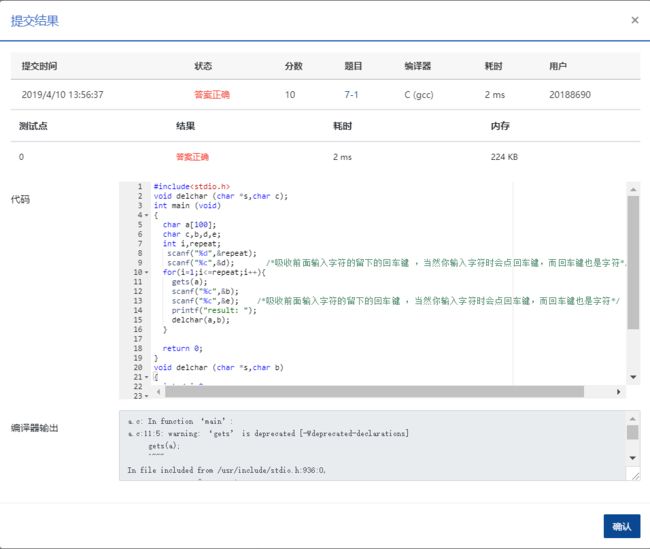The height and width of the screenshot is (549, 650).
Task: Open problem link 7-1
Action: [x=351, y=95]
